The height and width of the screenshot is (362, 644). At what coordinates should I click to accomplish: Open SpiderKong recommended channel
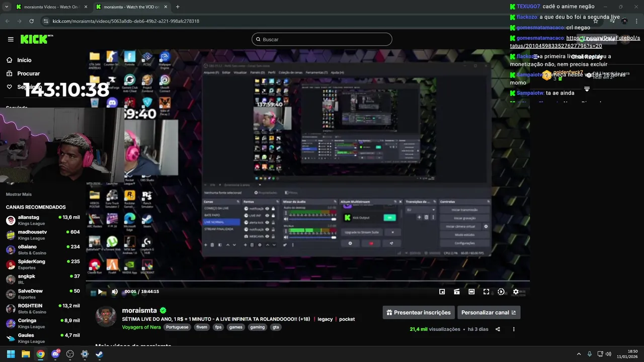43,264
